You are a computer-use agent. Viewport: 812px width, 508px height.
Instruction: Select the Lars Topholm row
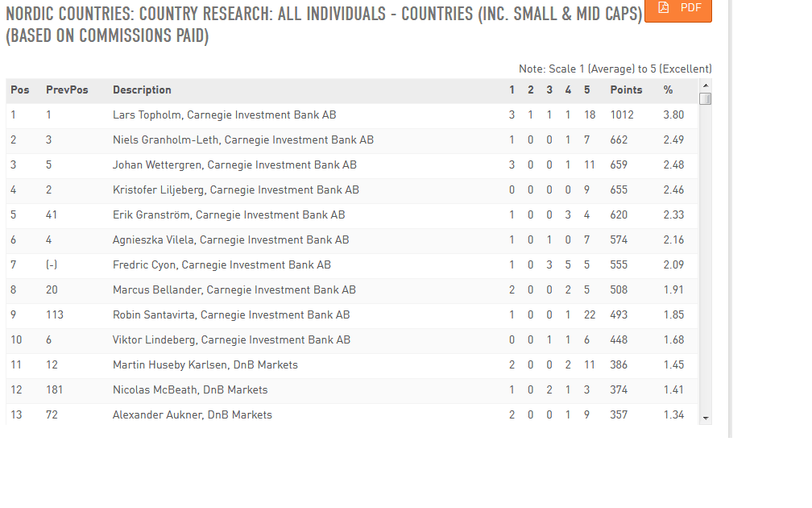click(x=224, y=115)
